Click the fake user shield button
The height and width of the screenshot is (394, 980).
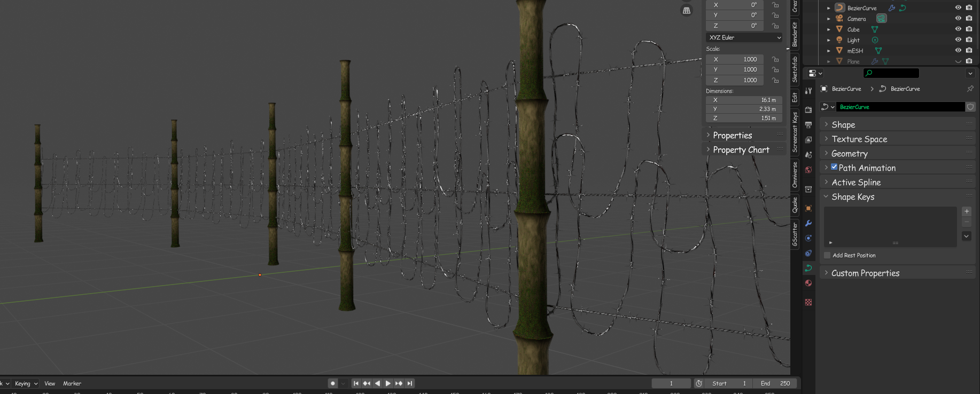[970, 107]
